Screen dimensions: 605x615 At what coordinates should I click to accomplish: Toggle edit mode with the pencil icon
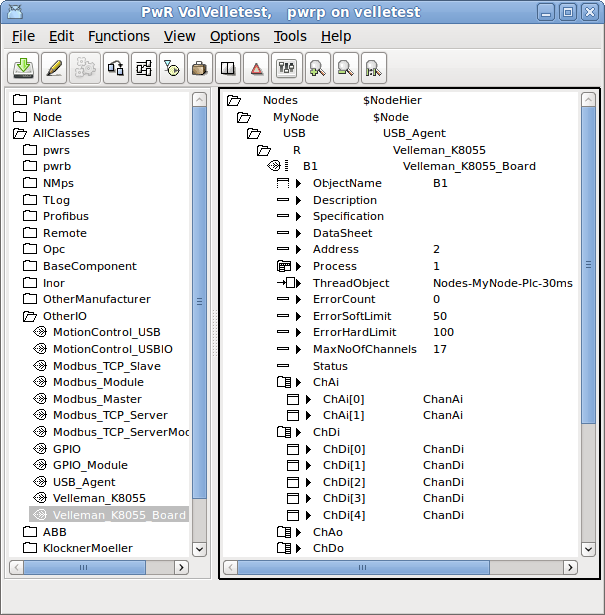click(x=54, y=68)
